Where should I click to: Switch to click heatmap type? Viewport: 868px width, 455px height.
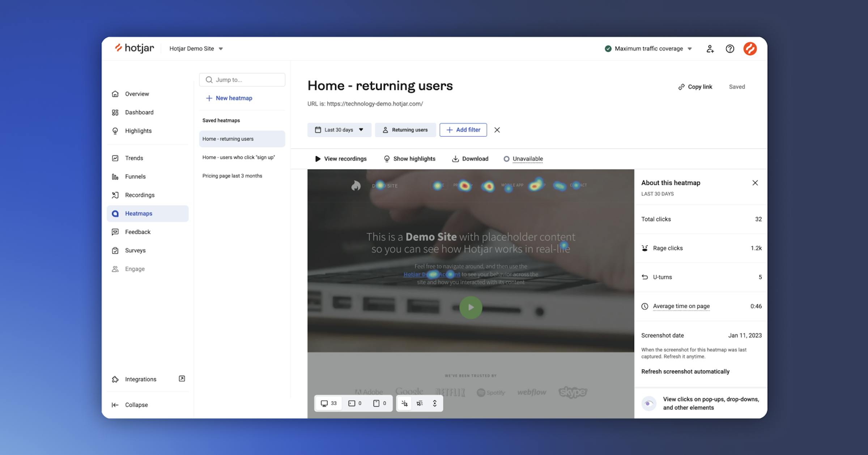404,403
